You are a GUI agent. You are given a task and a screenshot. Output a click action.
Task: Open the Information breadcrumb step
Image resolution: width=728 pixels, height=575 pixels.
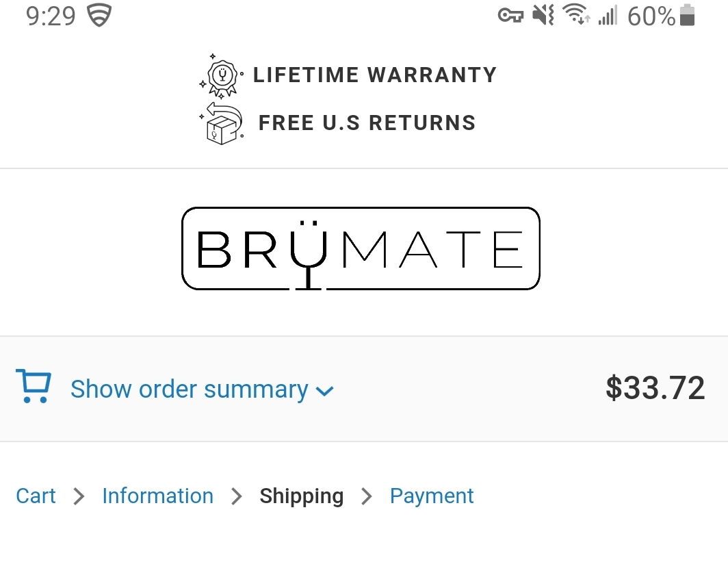158,496
